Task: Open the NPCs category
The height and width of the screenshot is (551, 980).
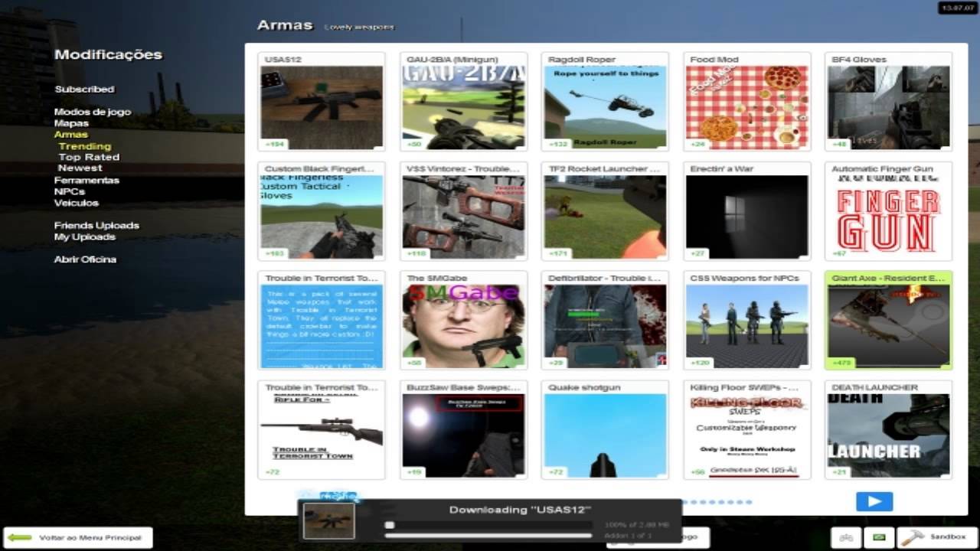Action: tap(69, 191)
